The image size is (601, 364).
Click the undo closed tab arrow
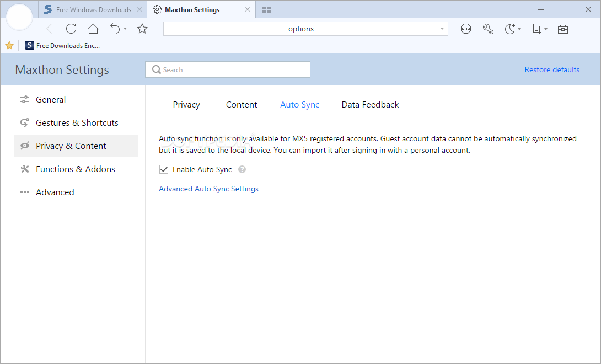click(115, 29)
